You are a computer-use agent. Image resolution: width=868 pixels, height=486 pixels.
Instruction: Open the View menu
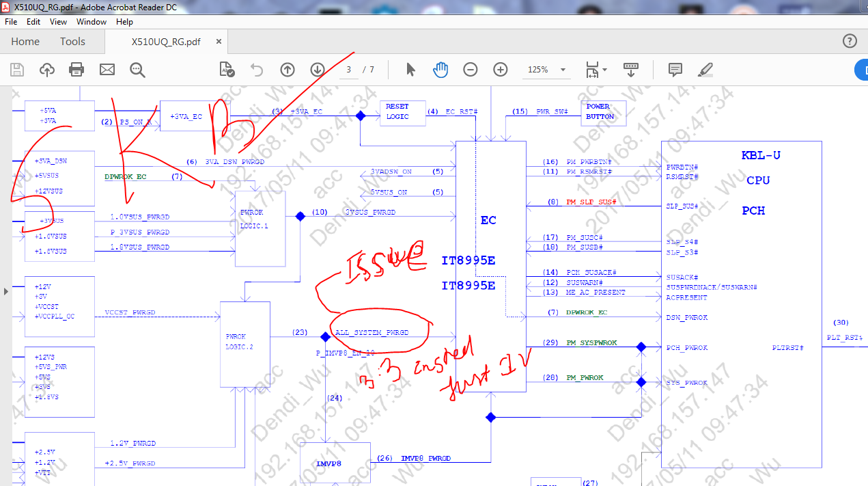click(x=58, y=22)
